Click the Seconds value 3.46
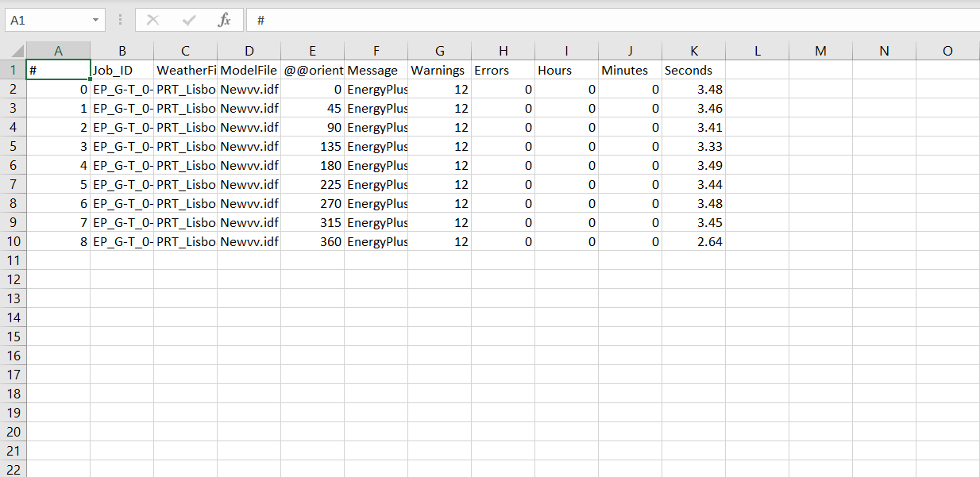The image size is (980, 477). click(693, 108)
